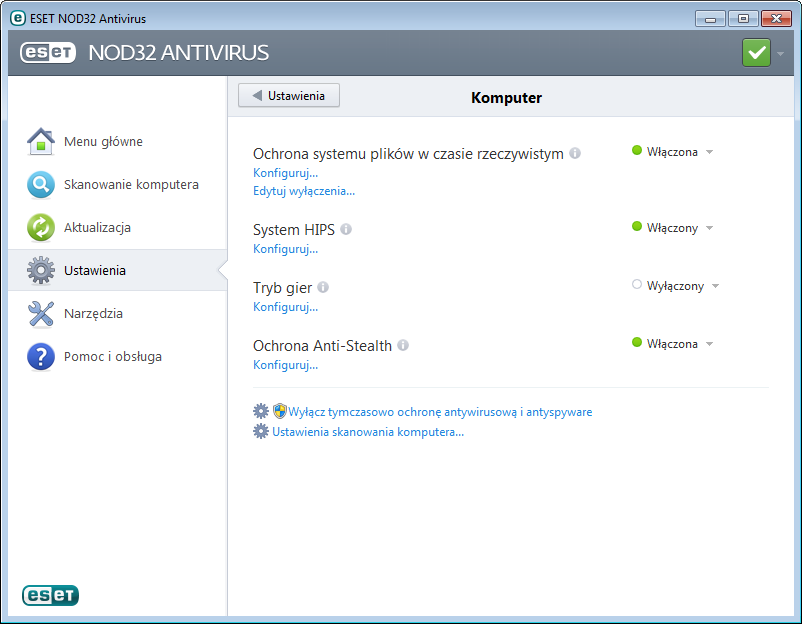
Task: Click the green checkmark protection status icon
Action: [x=756, y=53]
